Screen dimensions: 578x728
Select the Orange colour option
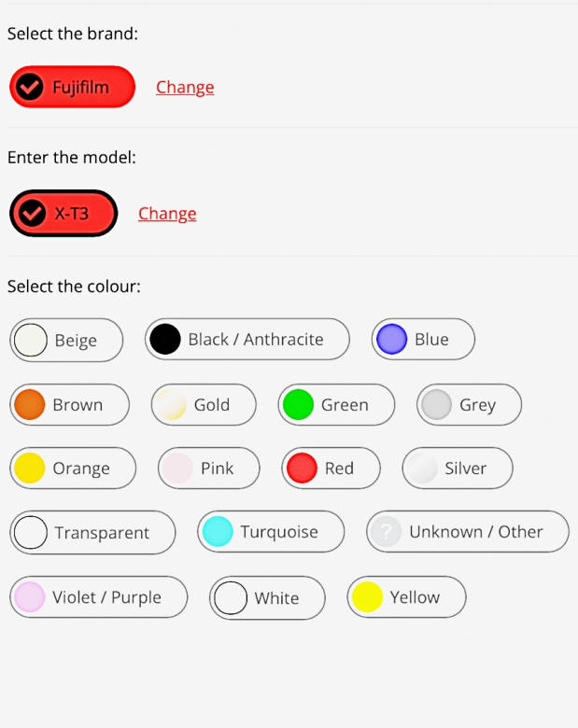(73, 468)
